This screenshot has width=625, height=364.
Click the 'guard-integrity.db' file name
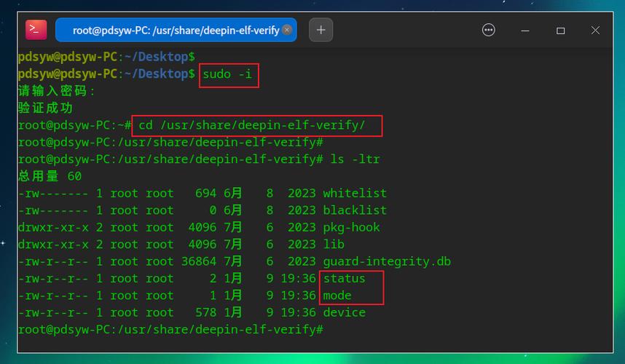[x=387, y=261]
